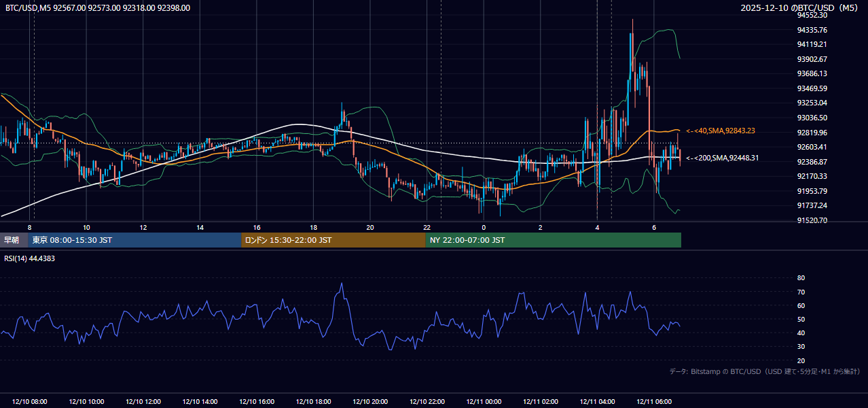Click the ロンドン 15:30-22:00 JST session bar
This screenshot has height=408, width=868.
[x=333, y=240]
